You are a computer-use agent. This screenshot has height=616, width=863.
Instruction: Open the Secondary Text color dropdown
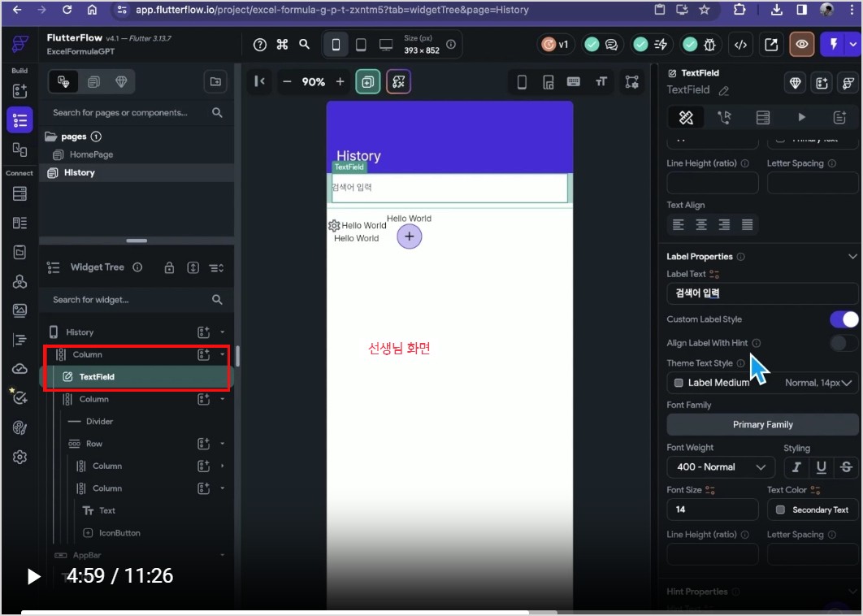(x=813, y=510)
